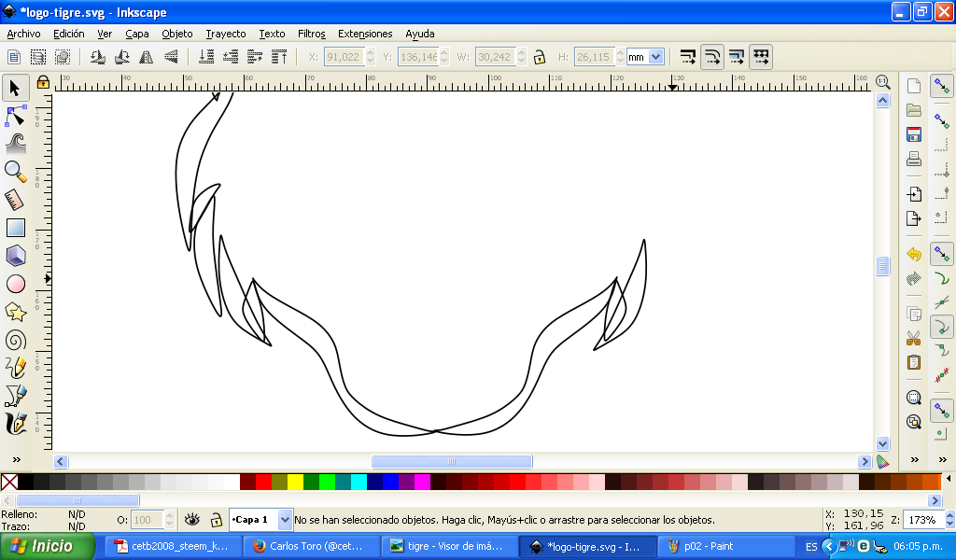The width and height of the screenshot is (956, 560).
Task: Pick the cyan palette swatch
Action: click(x=359, y=482)
